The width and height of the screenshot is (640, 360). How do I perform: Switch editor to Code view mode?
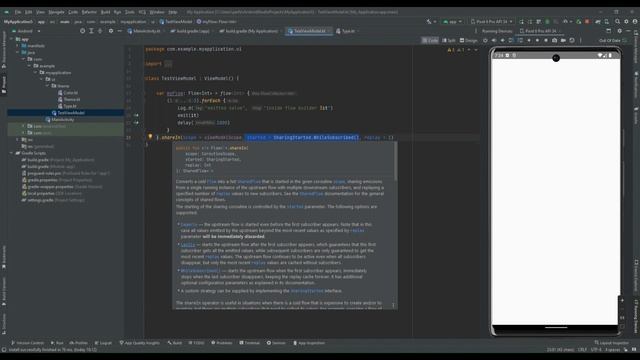pos(430,40)
